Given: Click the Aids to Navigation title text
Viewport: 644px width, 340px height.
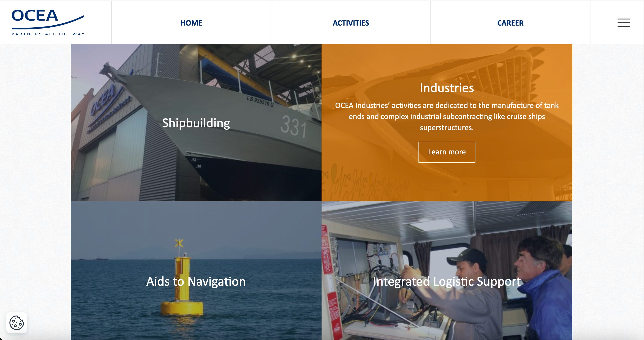Looking at the screenshot, I should [196, 281].
